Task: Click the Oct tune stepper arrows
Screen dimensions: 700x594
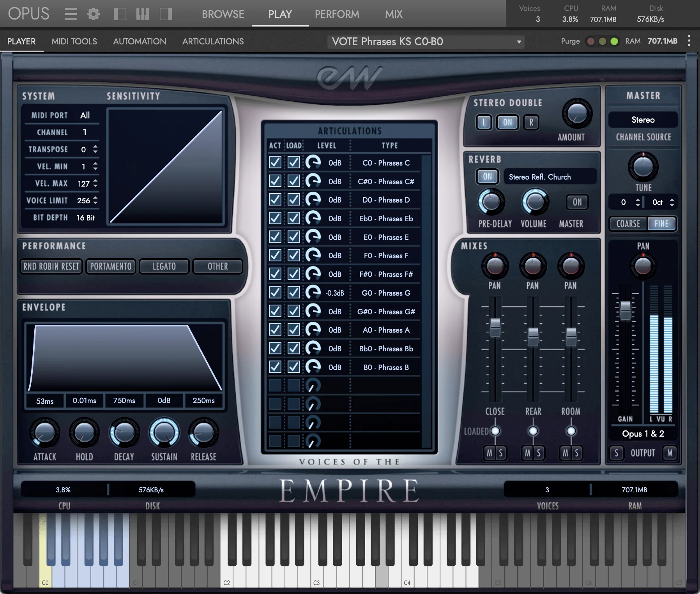Action: pos(672,202)
